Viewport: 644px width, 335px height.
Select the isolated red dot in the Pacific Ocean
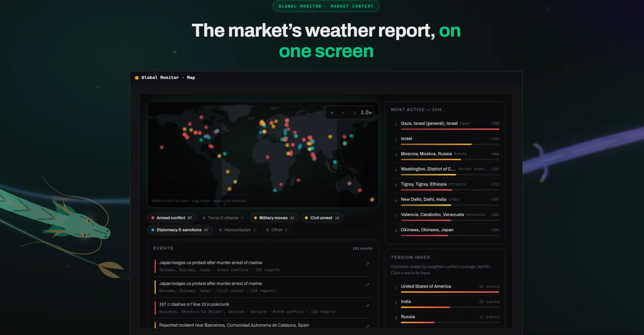pos(162,147)
